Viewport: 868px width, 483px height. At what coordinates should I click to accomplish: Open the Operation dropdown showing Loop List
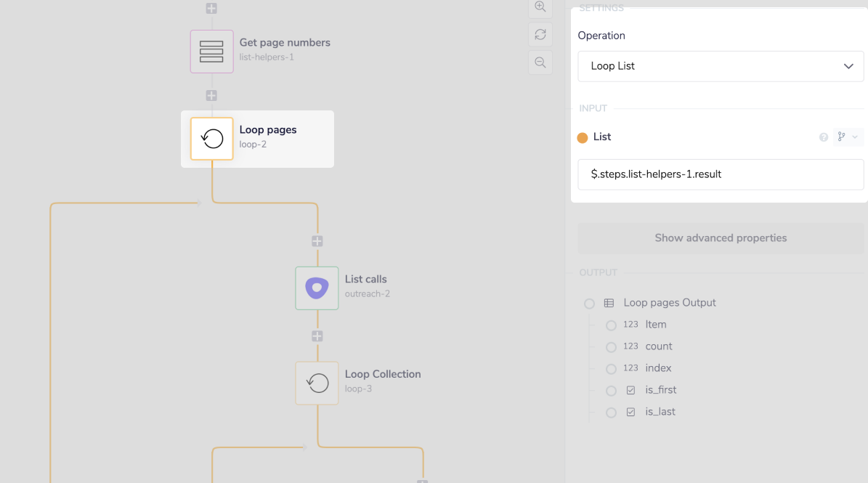tap(721, 66)
